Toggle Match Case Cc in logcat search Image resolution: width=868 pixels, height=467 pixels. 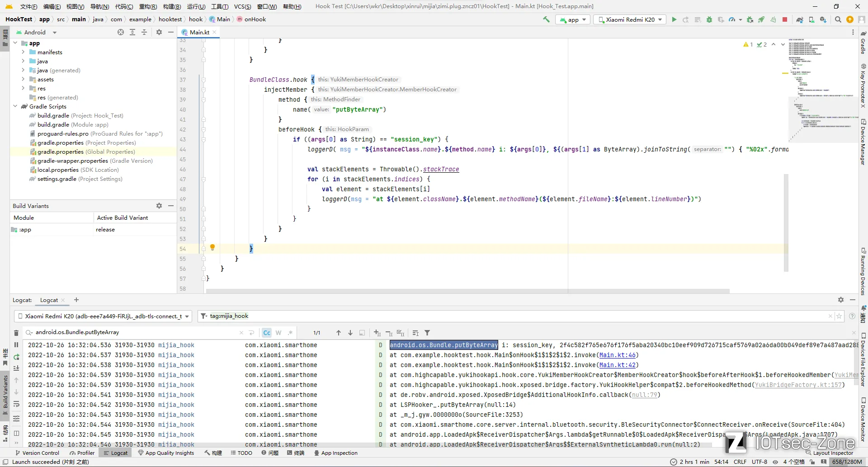(x=267, y=333)
